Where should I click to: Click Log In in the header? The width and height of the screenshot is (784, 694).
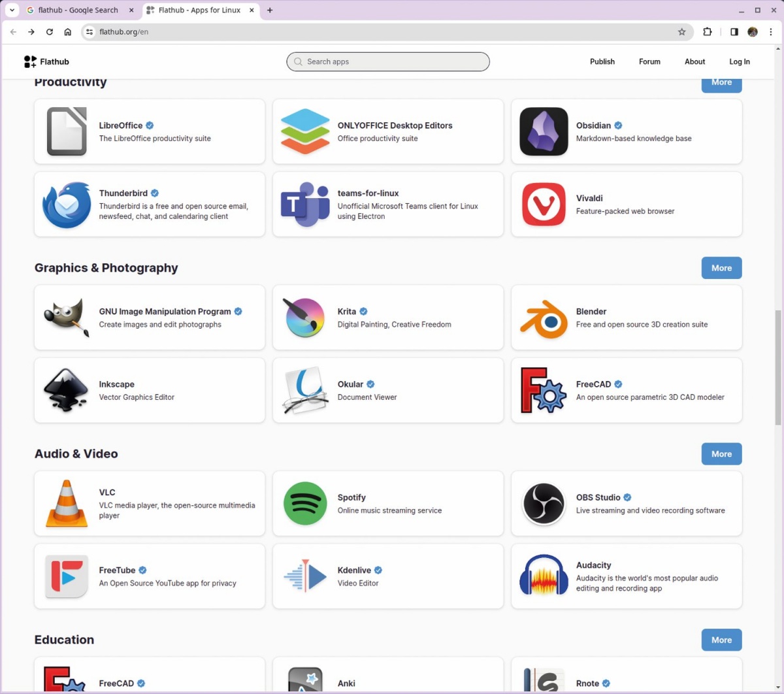pyautogui.click(x=740, y=61)
